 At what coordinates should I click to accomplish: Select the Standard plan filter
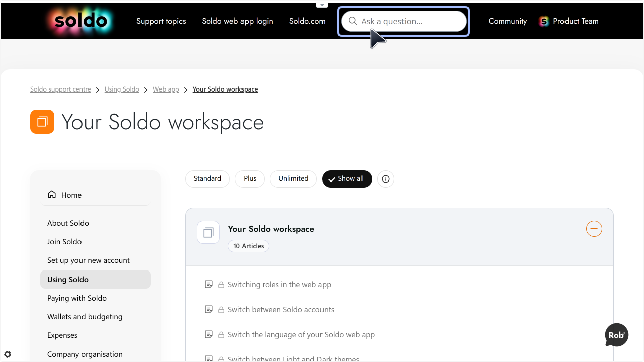point(207,179)
